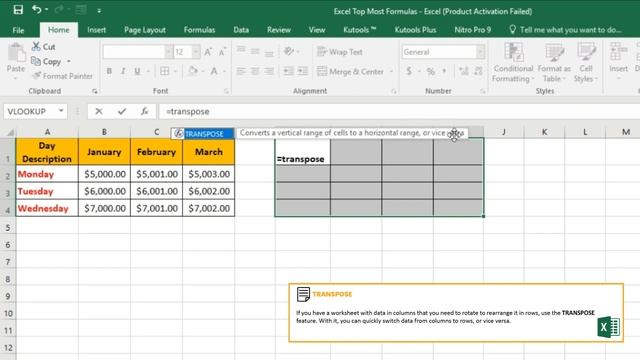Click the Percent Style icon
The width and height of the screenshot is (640, 360).
coord(431,71)
